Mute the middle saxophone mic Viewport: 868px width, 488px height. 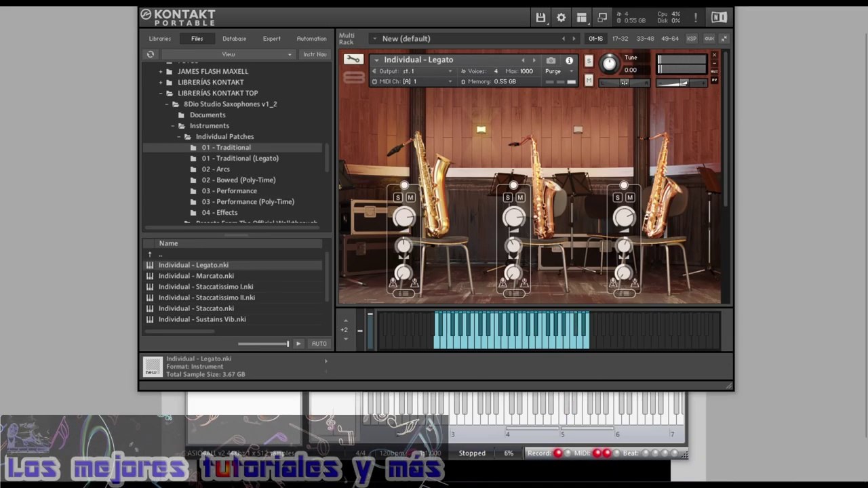pos(520,197)
